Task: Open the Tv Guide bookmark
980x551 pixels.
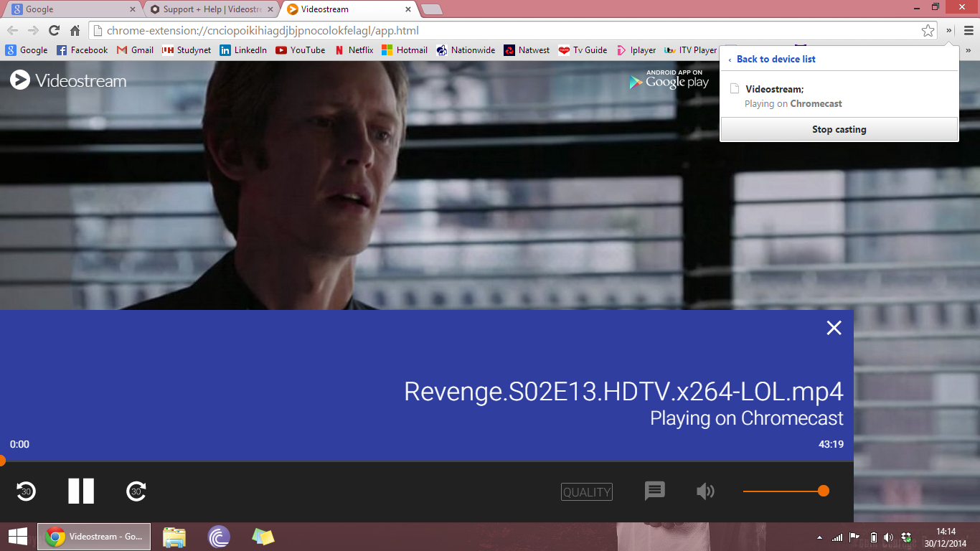Action: [x=583, y=50]
